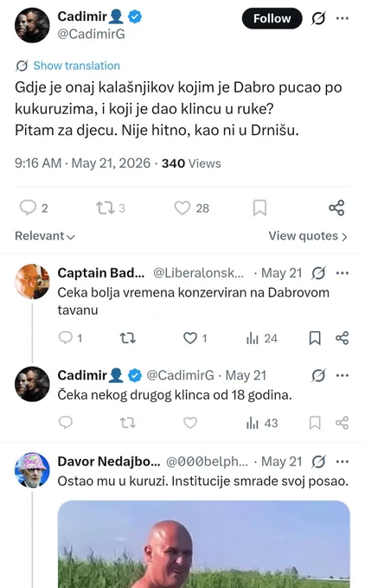Repost the main Cadimir post
Screen dimensions: 365x588
pos(105,208)
